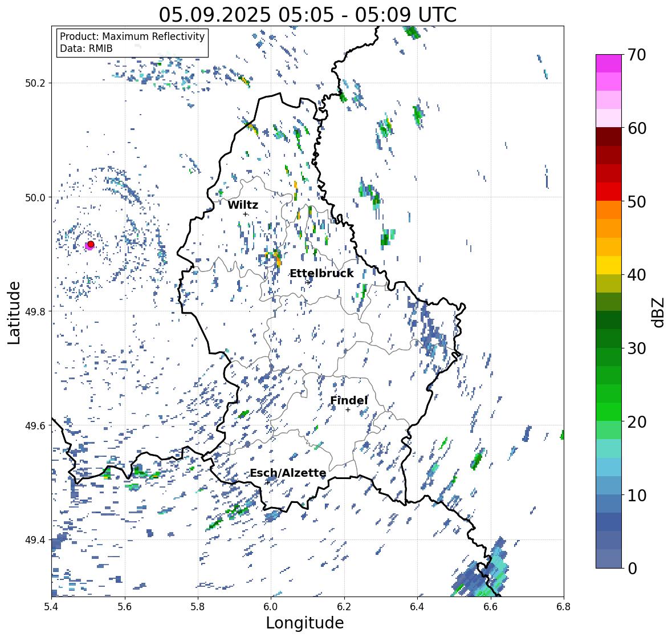Click the orange-yellow echo cell northwest of Ettelbruck
The height and width of the screenshot is (637, 672).
[276, 258]
